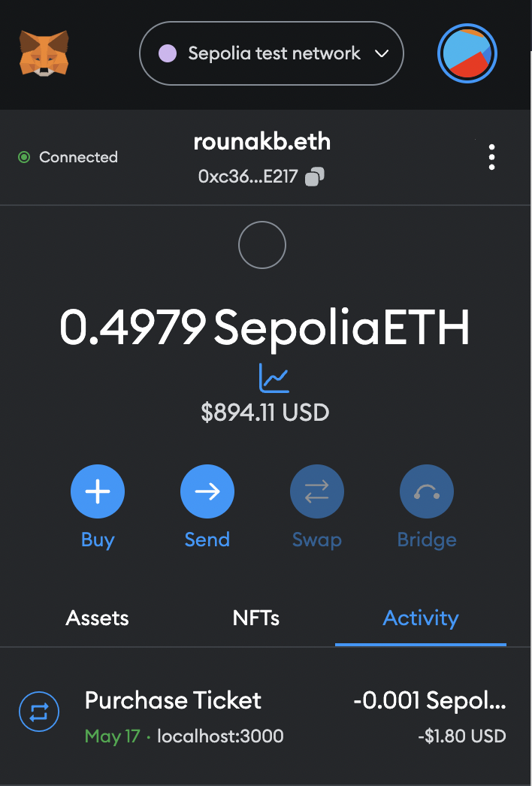Click the Connected site status
The height and width of the screenshot is (786, 532).
pyautogui.click(x=68, y=157)
